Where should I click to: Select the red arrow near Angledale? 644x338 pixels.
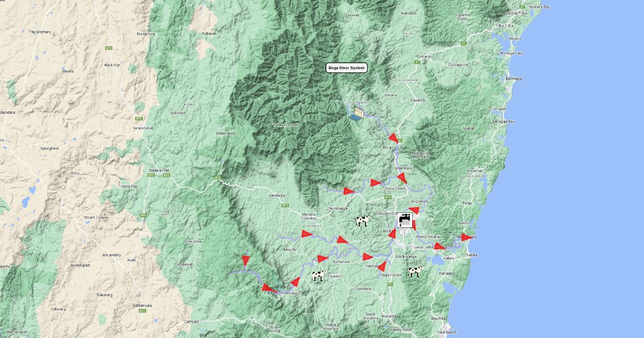(x=414, y=210)
